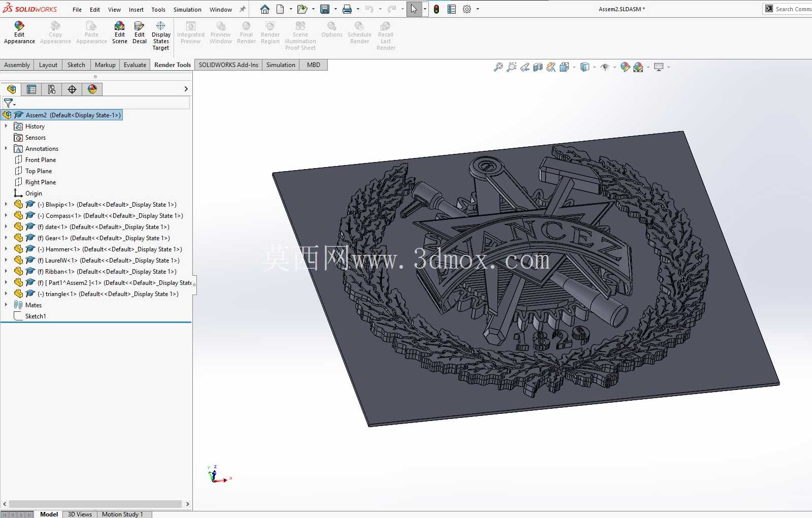Switch to the Evaluate tab
Image resolution: width=812 pixels, height=518 pixels.
coord(135,65)
